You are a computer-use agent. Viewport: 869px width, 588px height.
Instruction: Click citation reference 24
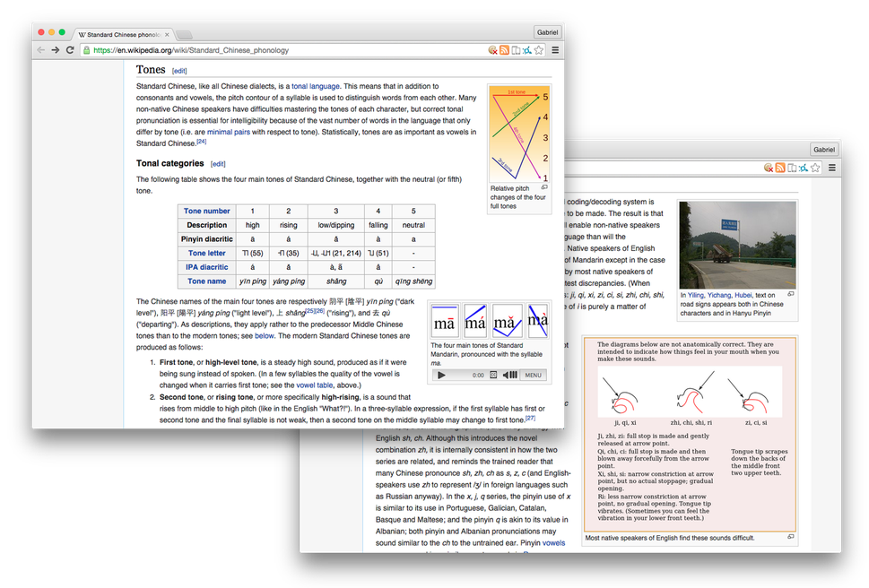tap(201, 142)
